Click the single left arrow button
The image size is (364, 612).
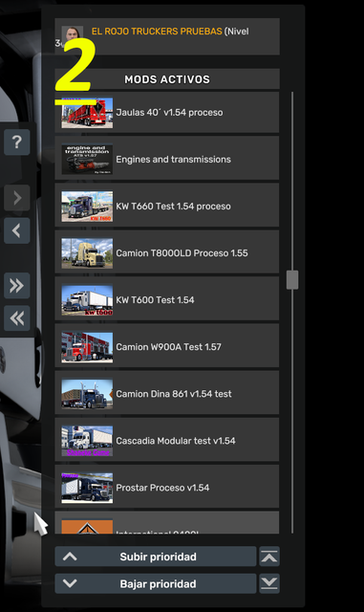pyautogui.click(x=17, y=230)
